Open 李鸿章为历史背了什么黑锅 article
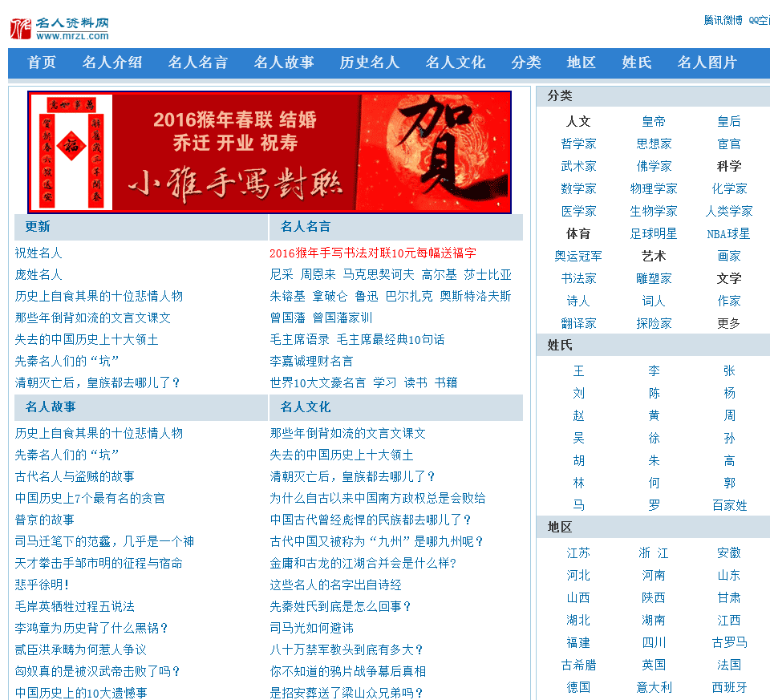 tap(91, 628)
